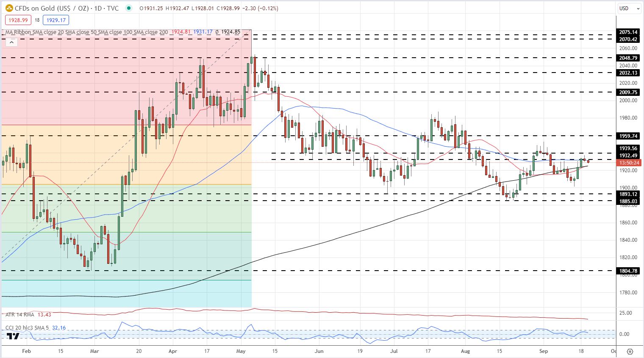
Task: Click the Sep label on the time axis
Action: 544,351
